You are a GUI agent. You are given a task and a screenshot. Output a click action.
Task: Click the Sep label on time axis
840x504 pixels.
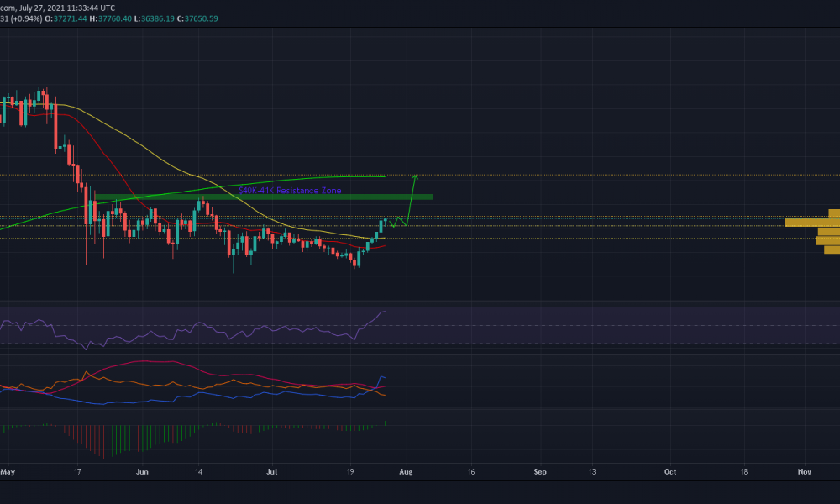click(540, 472)
